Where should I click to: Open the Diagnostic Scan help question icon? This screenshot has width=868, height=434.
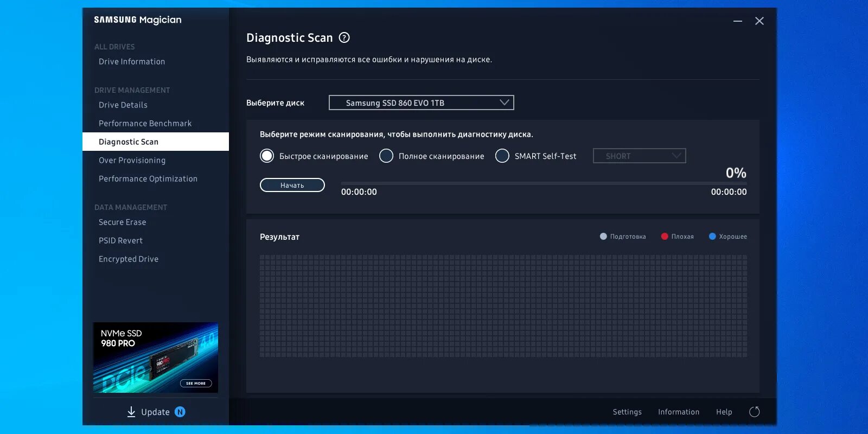click(x=344, y=37)
